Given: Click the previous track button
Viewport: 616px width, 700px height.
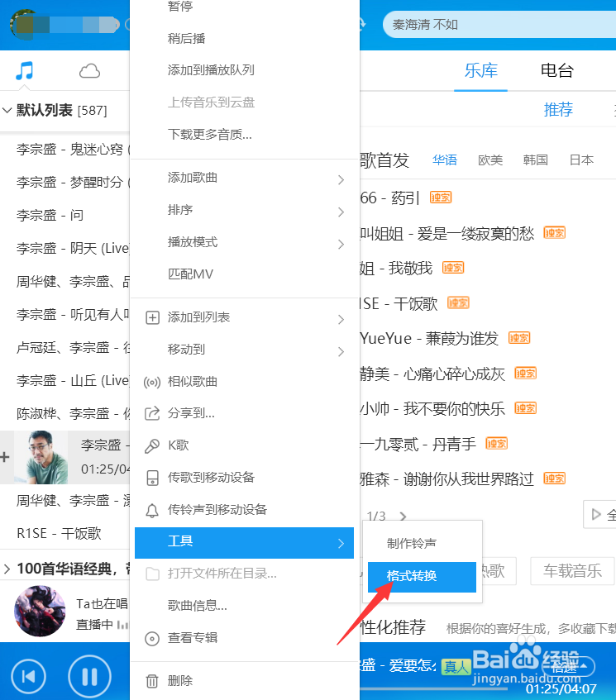Looking at the screenshot, I should 28,676.
